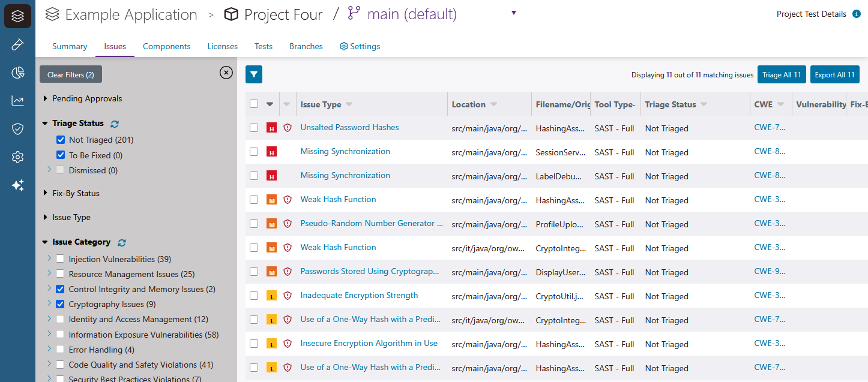Uncheck the Not Triaged filter checkbox
The image size is (868, 382).
click(61, 140)
